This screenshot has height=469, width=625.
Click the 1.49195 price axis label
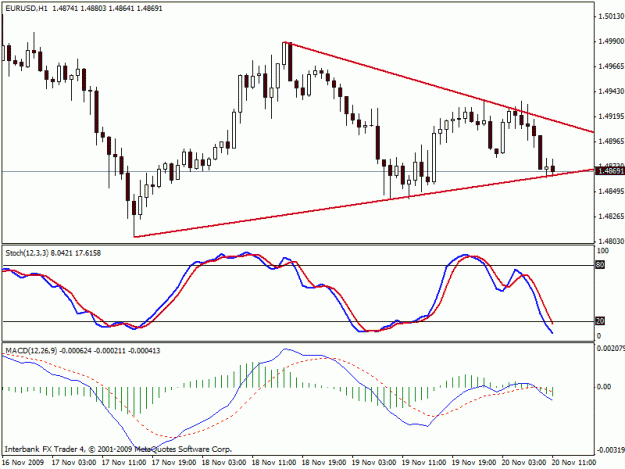tap(611, 116)
